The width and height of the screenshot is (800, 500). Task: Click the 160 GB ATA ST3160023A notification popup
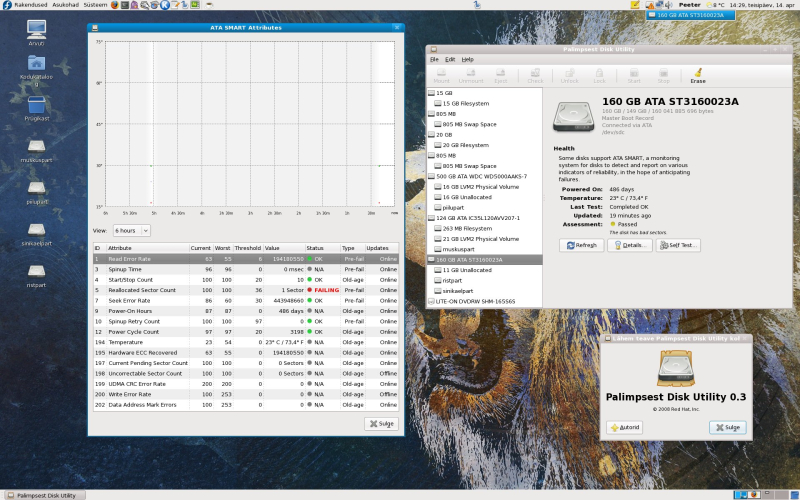click(690, 15)
